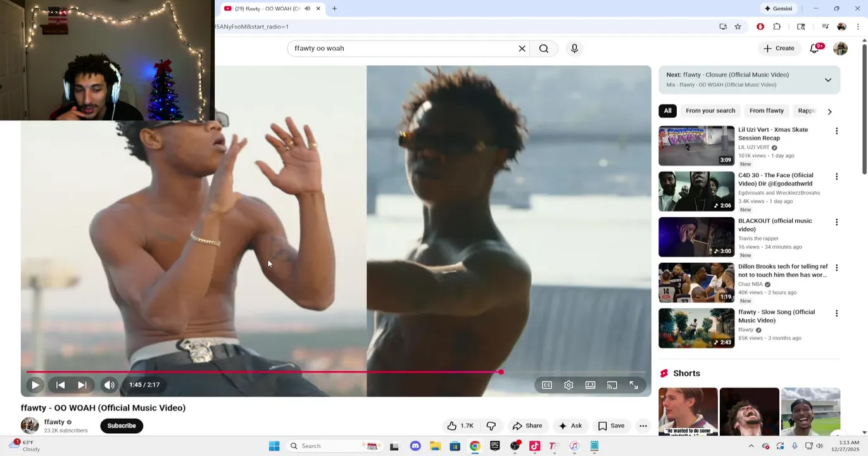
Task: Share this video
Action: point(527,426)
